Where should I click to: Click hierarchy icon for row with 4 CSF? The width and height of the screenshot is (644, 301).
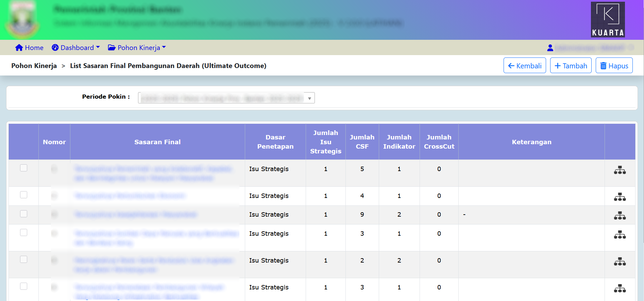[620, 197]
